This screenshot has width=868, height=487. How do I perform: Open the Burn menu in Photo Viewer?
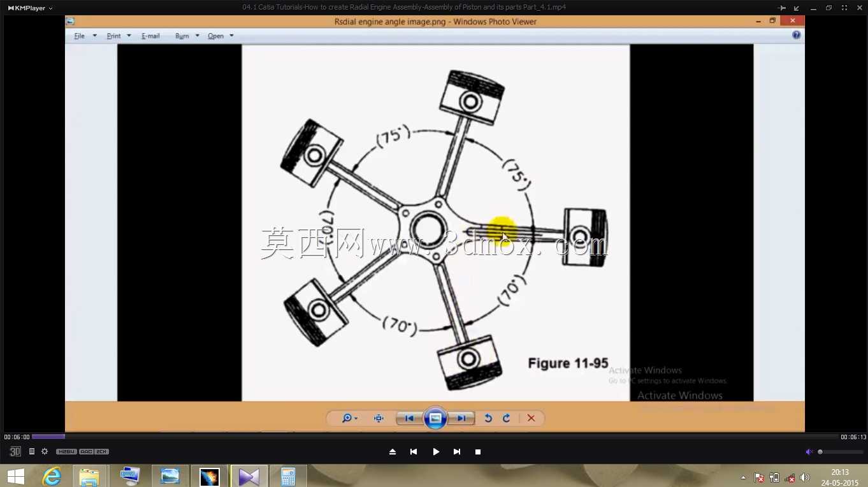pyautogui.click(x=187, y=36)
